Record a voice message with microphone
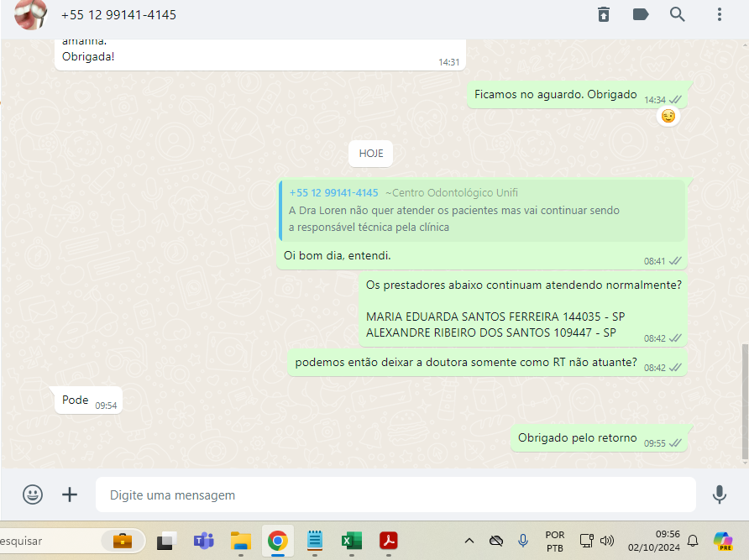 coord(719,495)
